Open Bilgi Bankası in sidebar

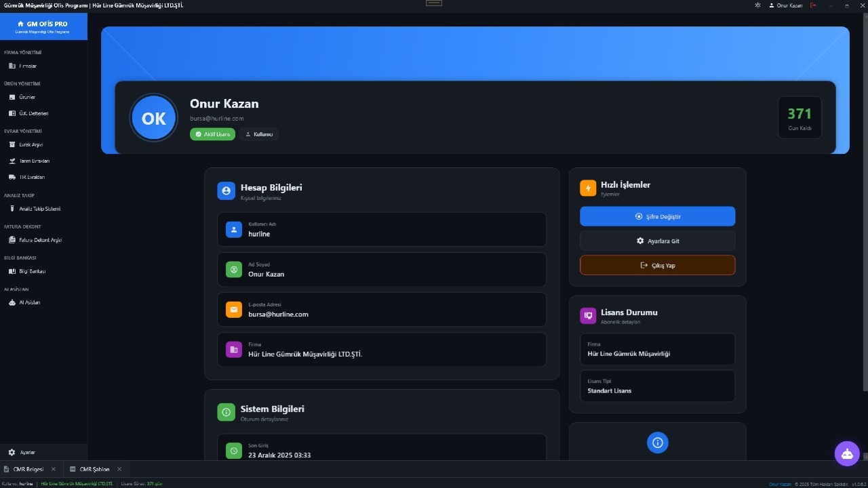click(32, 271)
